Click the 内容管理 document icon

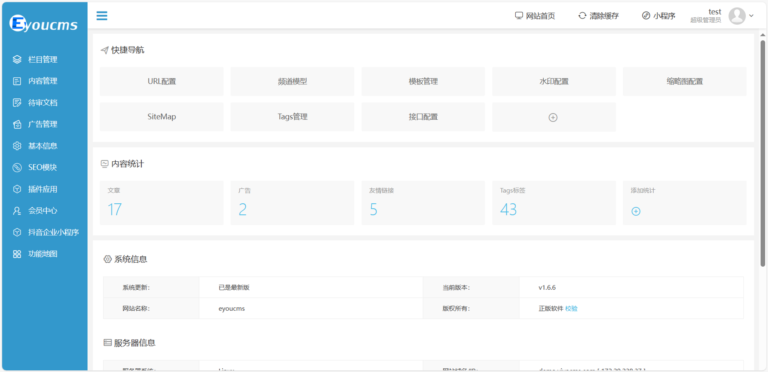[x=17, y=81]
